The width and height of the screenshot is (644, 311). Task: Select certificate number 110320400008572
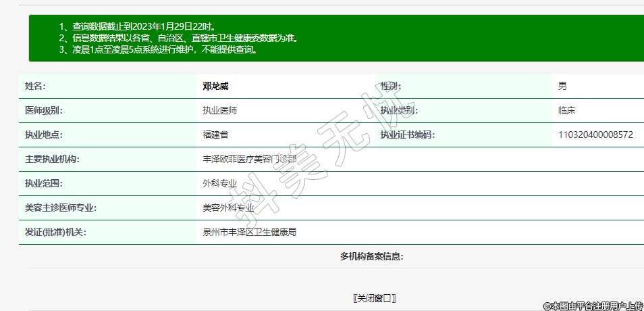595,135
